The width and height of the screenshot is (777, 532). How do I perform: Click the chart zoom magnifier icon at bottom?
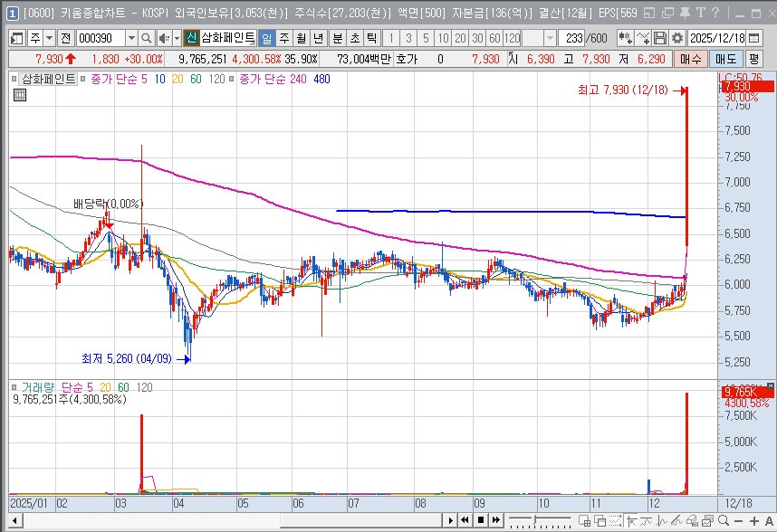724,520
